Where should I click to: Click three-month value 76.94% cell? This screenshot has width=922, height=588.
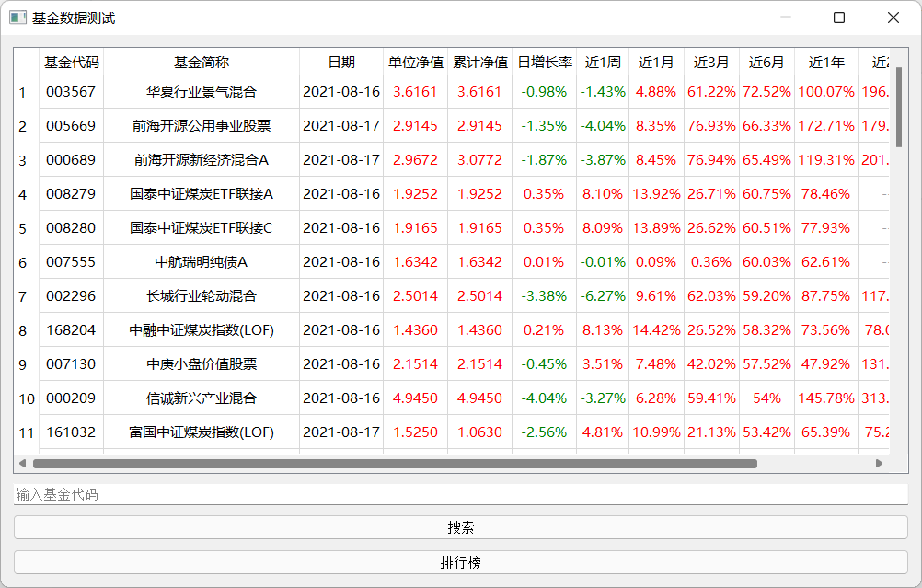coord(711,160)
